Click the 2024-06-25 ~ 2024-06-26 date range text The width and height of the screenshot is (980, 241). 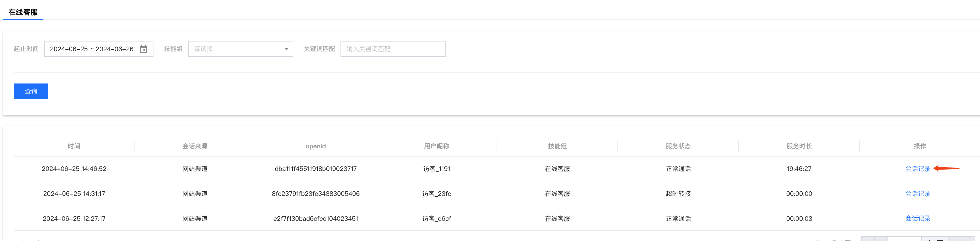coord(92,49)
